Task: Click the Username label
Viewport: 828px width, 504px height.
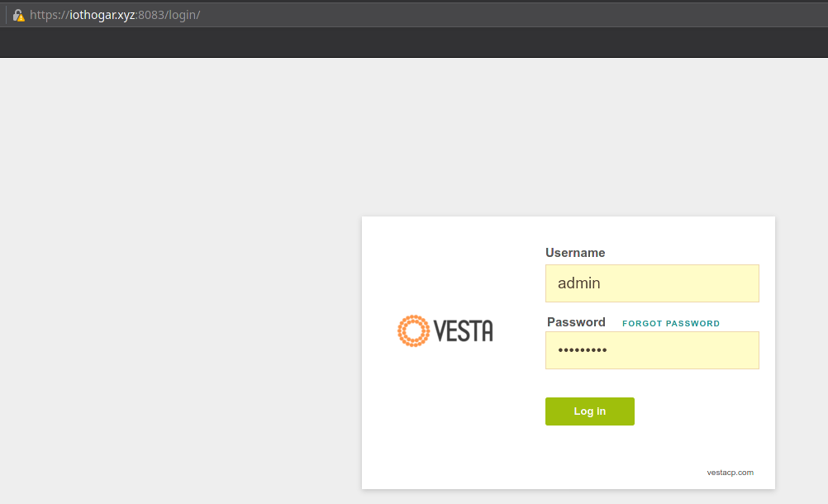Action: 575,253
